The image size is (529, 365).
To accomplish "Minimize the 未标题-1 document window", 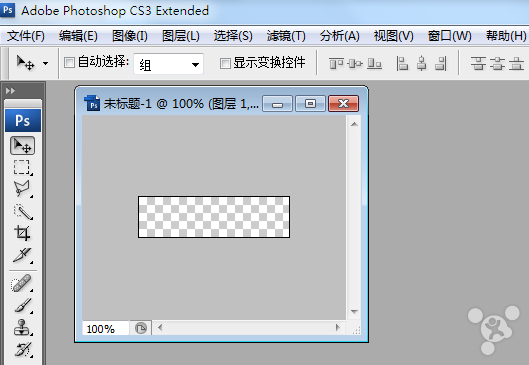I will pyautogui.click(x=277, y=104).
